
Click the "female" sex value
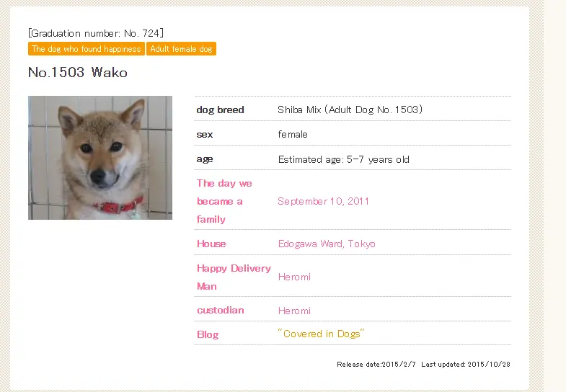click(293, 135)
